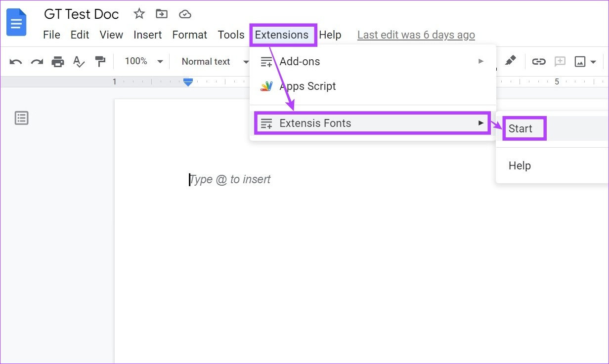
Task: Open the Last edit was 6 days ago link
Action: coord(416,35)
